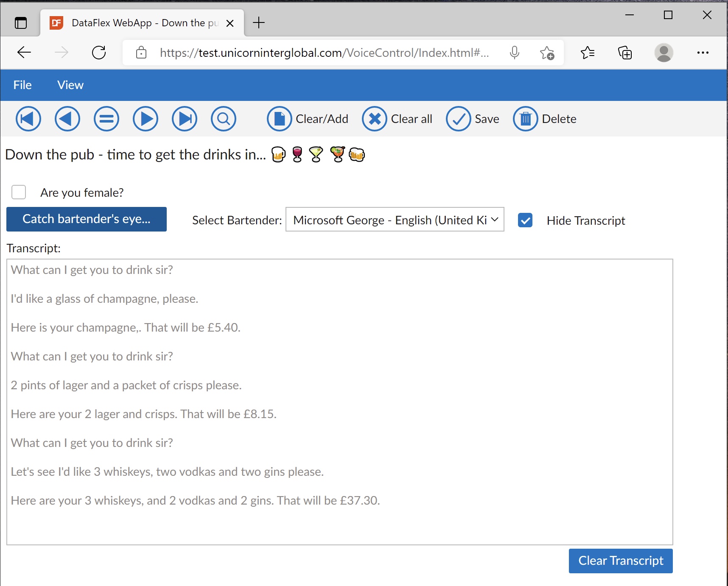Click the previous record arrow icon
The image size is (728, 586).
click(67, 119)
